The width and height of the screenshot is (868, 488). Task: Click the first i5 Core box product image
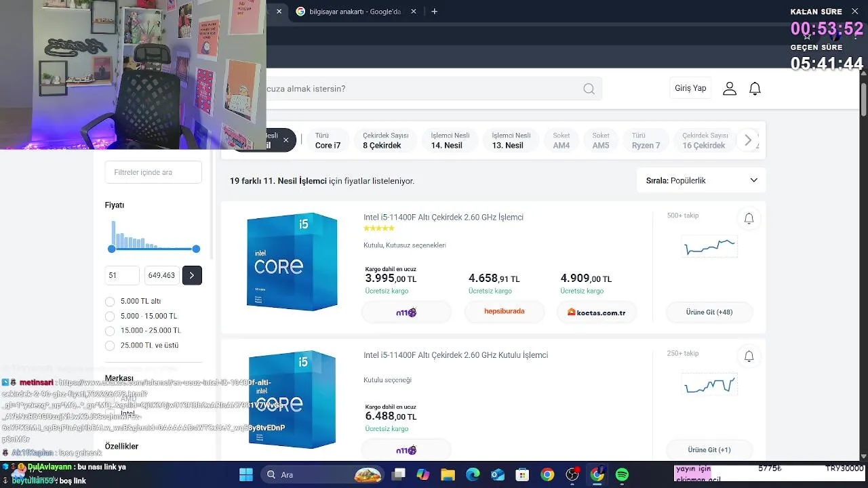(292, 262)
